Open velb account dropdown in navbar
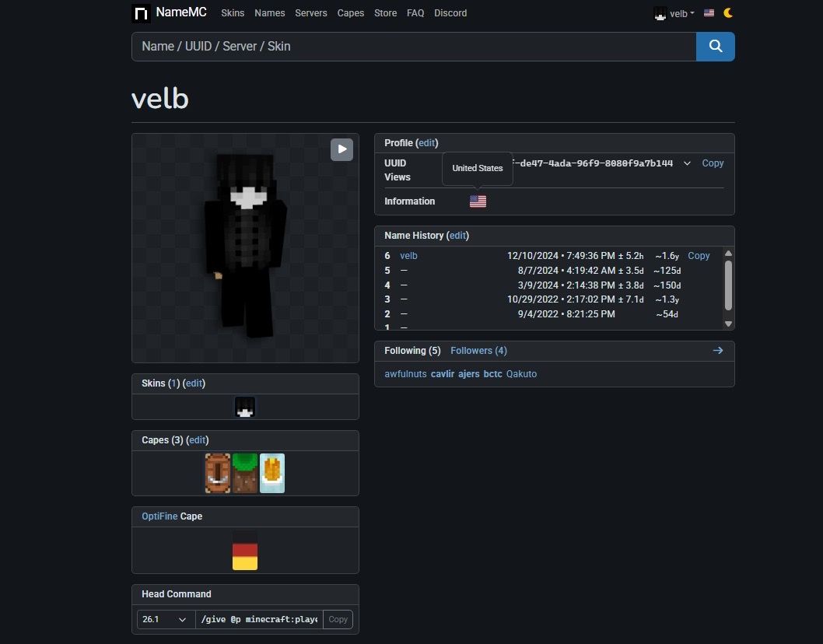This screenshot has width=823, height=644. [674, 13]
